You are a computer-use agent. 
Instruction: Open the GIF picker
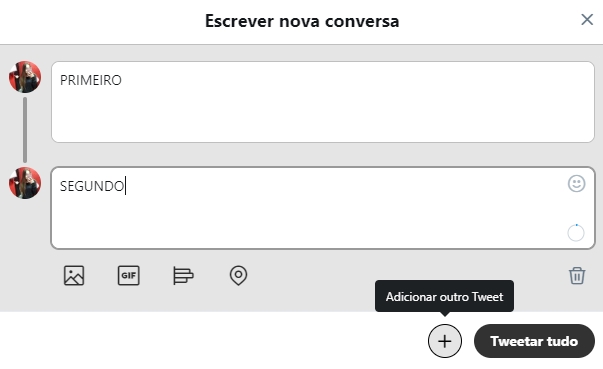(128, 276)
